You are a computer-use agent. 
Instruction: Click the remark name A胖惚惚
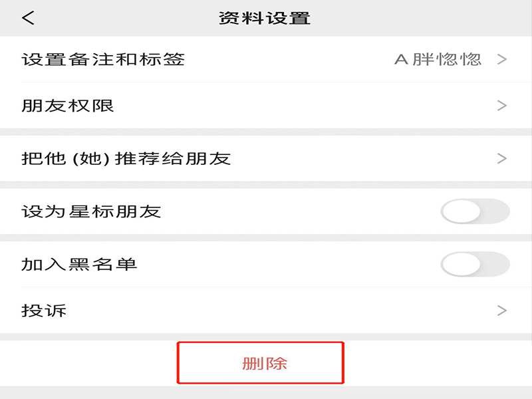[438, 59]
